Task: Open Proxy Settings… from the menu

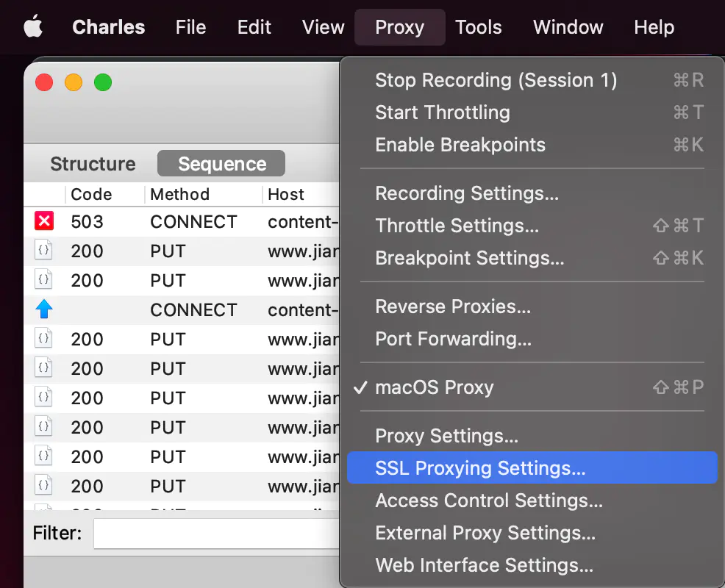Action: coord(532,435)
